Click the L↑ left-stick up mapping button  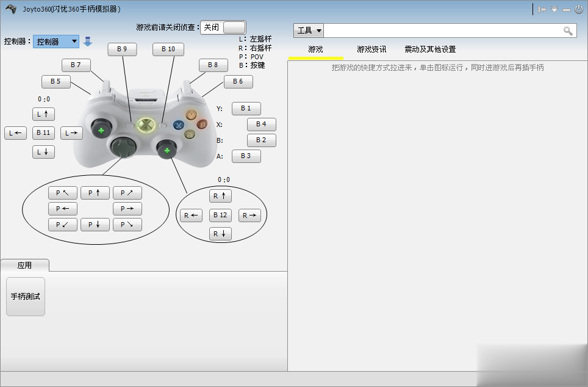click(43, 114)
